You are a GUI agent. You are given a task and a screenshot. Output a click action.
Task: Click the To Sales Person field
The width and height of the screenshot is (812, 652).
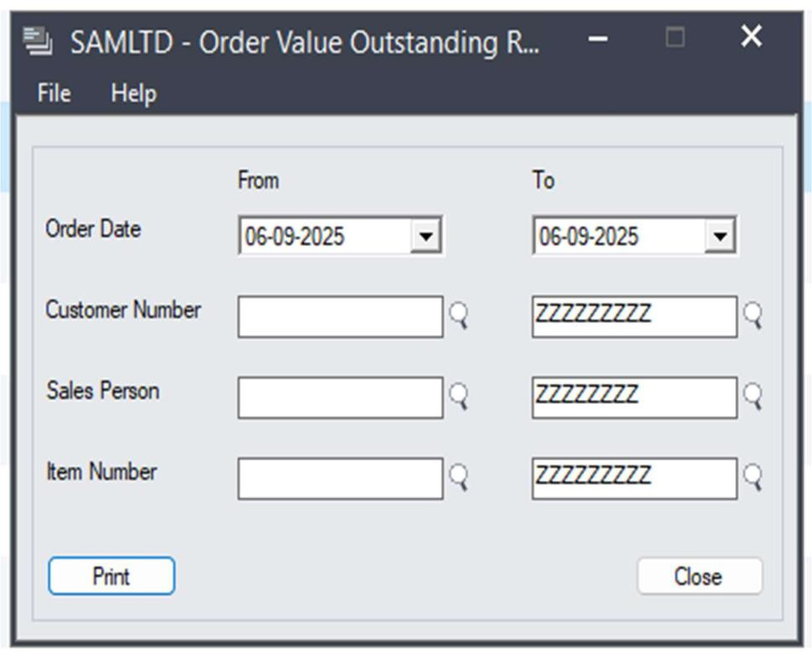(634, 397)
